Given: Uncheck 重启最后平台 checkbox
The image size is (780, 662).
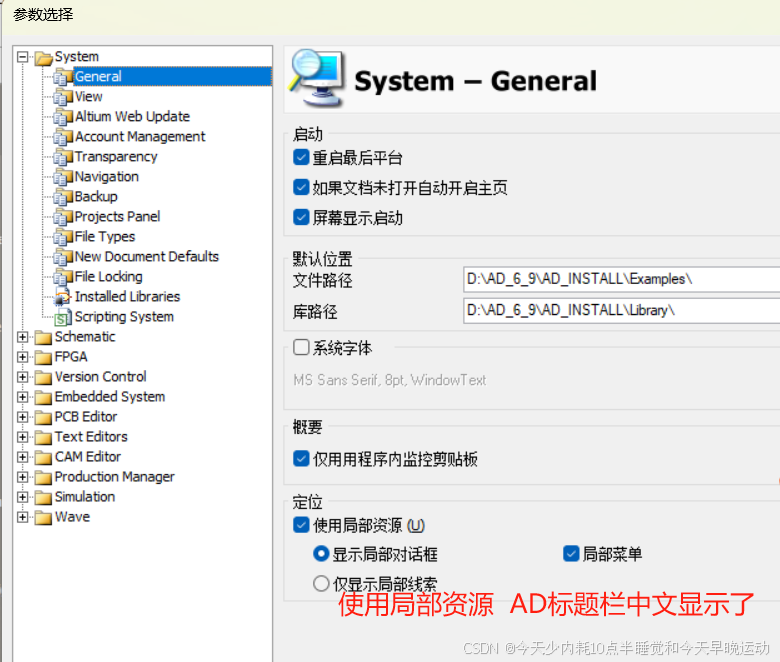Looking at the screenshot, I should click(301, 157).
